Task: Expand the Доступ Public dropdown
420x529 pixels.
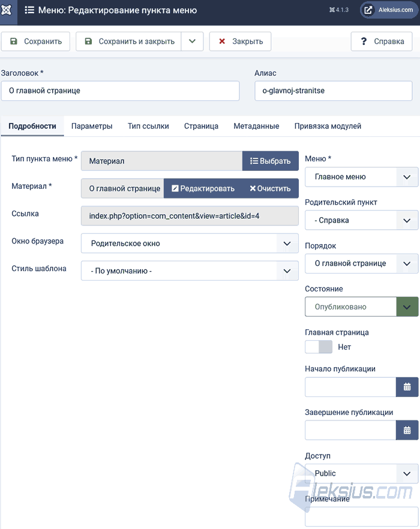Action: (x=362, y=473)
